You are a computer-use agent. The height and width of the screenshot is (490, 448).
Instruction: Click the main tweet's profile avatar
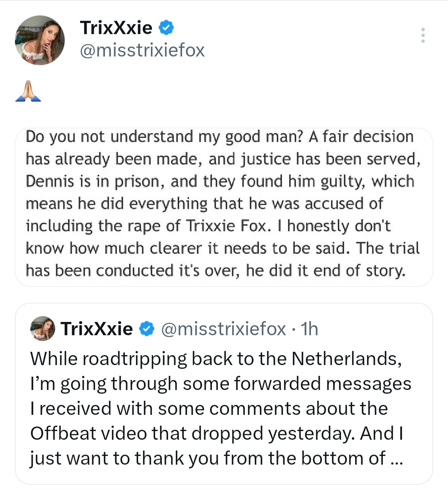40,41
